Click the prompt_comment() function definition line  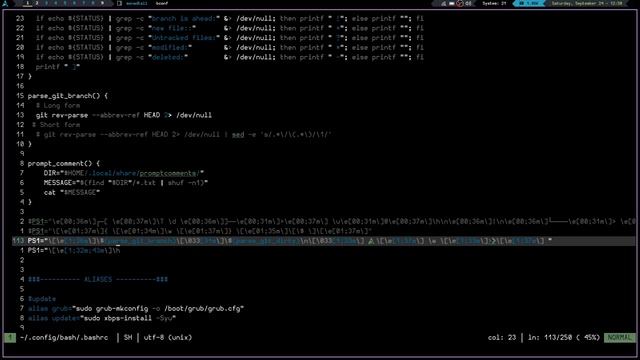coord(64,164)
